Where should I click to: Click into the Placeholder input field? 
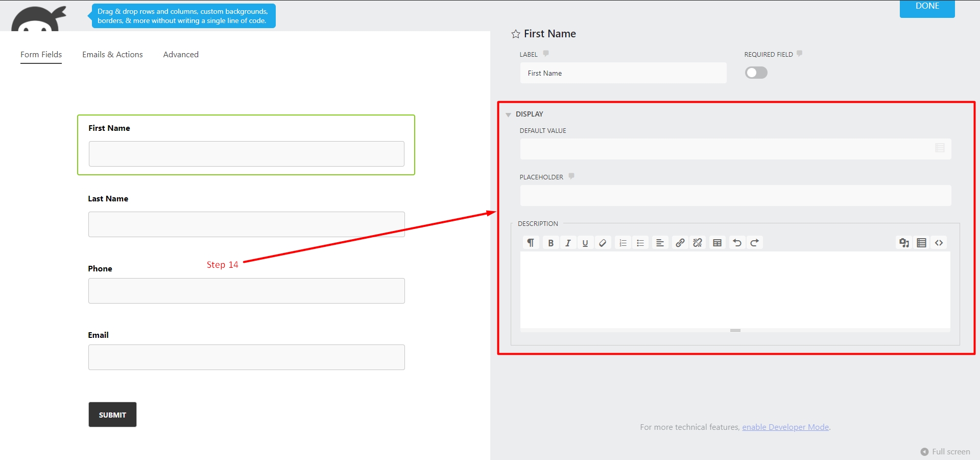click(735, 195)
